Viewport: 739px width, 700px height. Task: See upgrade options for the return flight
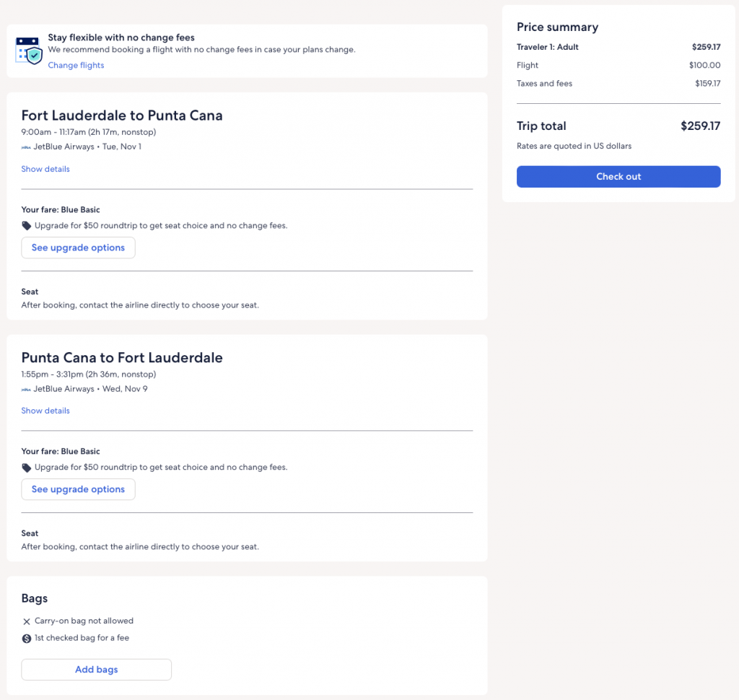pyautogui.click(x=78, y=489)
